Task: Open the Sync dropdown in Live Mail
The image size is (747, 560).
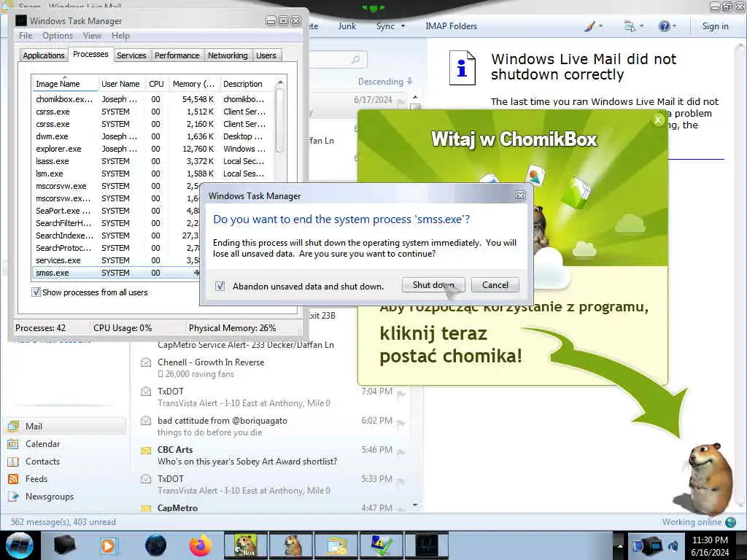Action: [x=390, y=26]
